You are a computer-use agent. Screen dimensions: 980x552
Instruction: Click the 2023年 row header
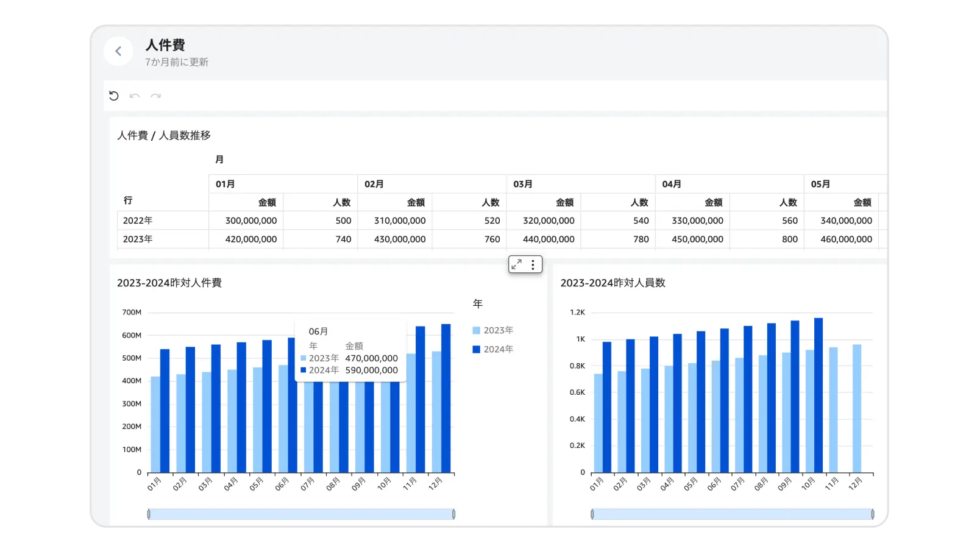coord(138,239)
